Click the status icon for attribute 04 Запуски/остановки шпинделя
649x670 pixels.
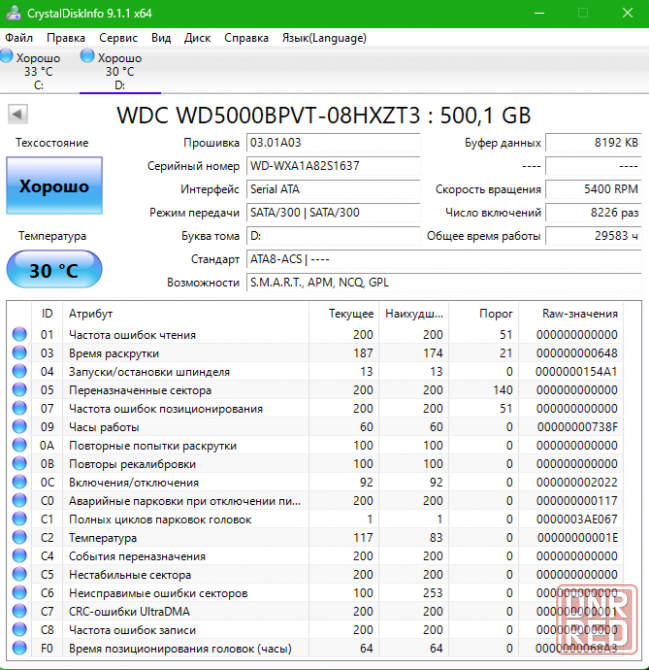(x=19, y=371)
